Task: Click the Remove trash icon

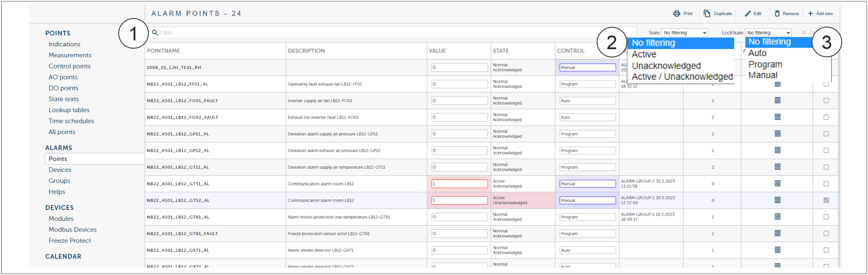Action: click(777, 14)
